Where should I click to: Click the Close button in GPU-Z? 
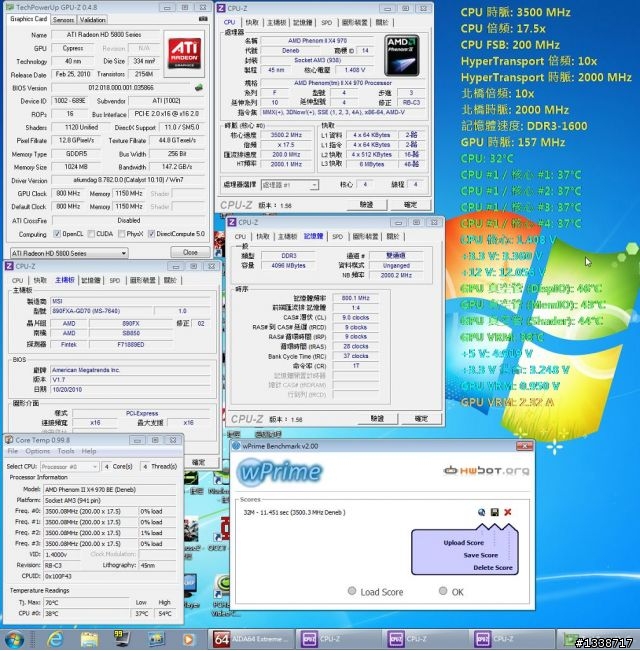tap(190, 252)
